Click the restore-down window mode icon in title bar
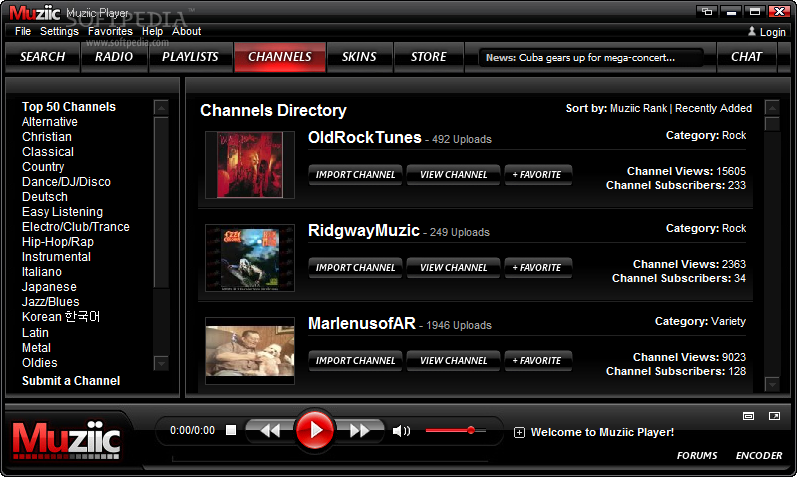The height and width of the screenshot is (477, 797). [x=707, y=12]
